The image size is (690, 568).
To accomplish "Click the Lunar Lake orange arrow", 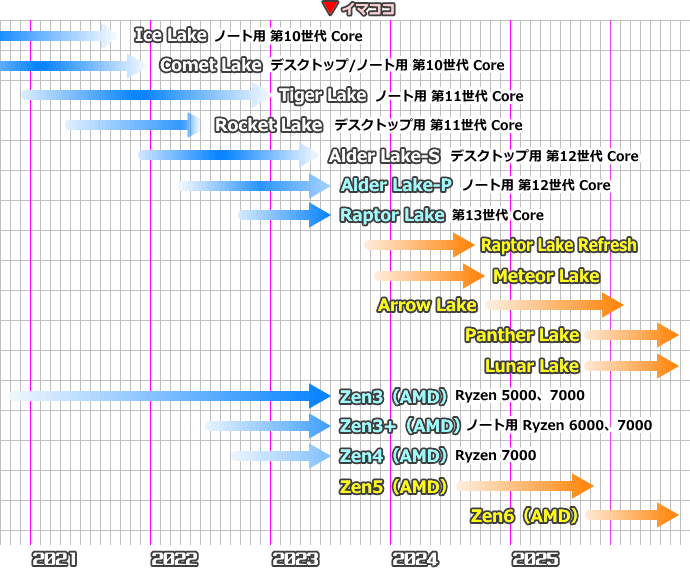I will [631, 366].
